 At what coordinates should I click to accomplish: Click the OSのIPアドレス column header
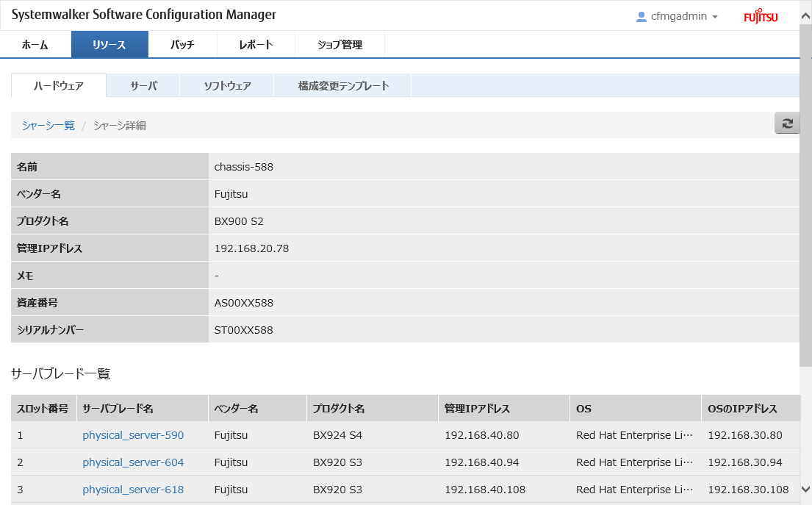(751, 408)
